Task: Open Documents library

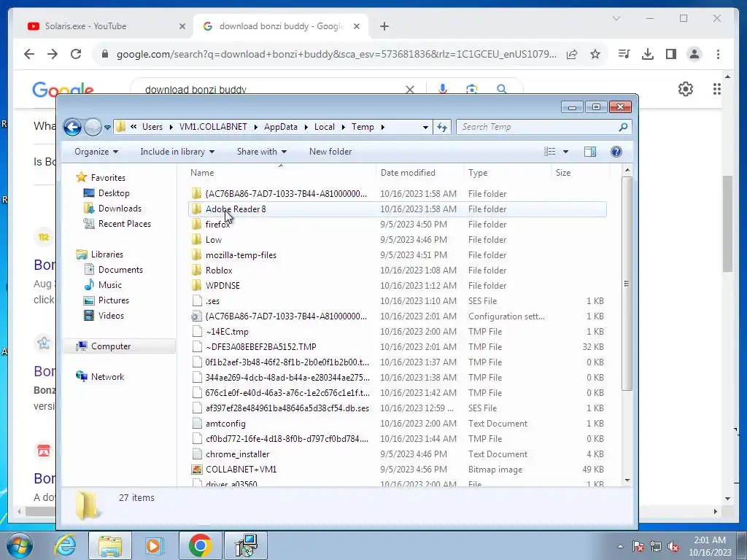Action: click(120, 270)
